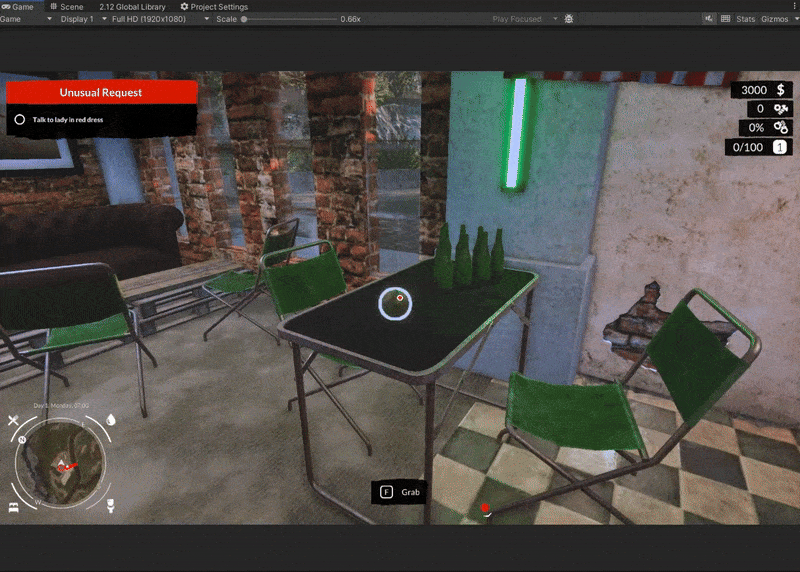The image size is (800, 572).
Task: Click the fork and knife hunger icon
Action: (14, 421)
